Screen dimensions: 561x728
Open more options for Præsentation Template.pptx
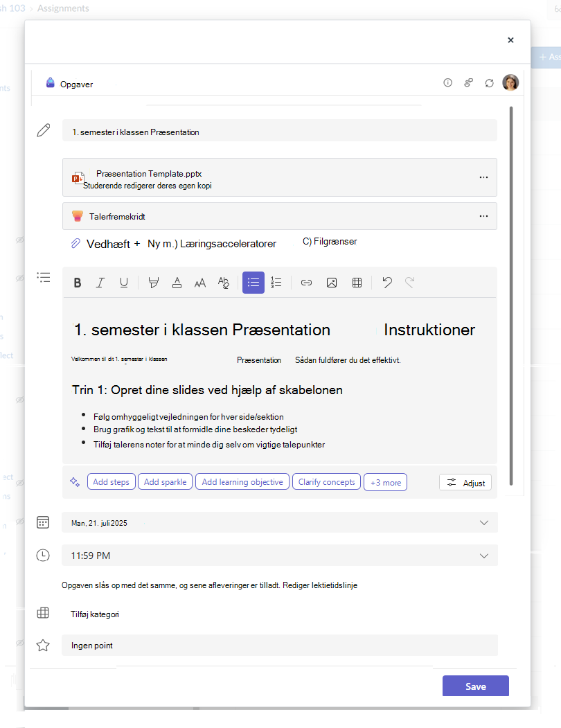tap(483, 177)
